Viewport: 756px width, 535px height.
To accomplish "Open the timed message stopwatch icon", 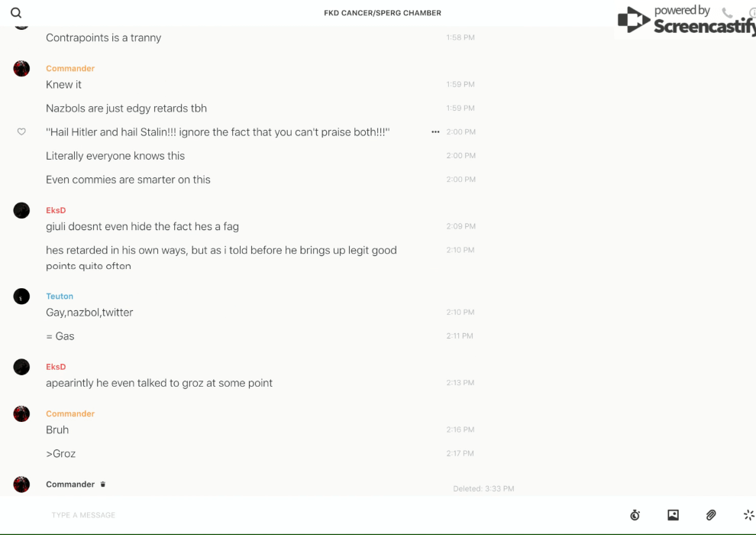I will (x=635, y=515).
